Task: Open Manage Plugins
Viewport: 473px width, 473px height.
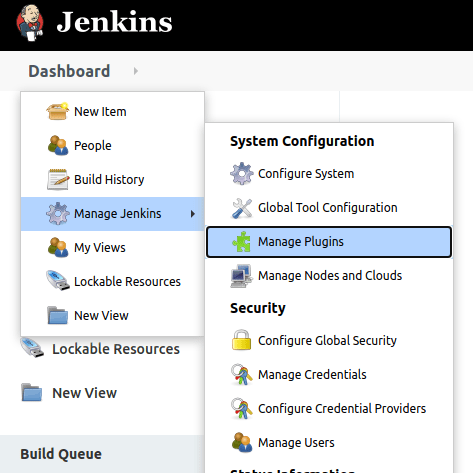Action: coord(329,242)
